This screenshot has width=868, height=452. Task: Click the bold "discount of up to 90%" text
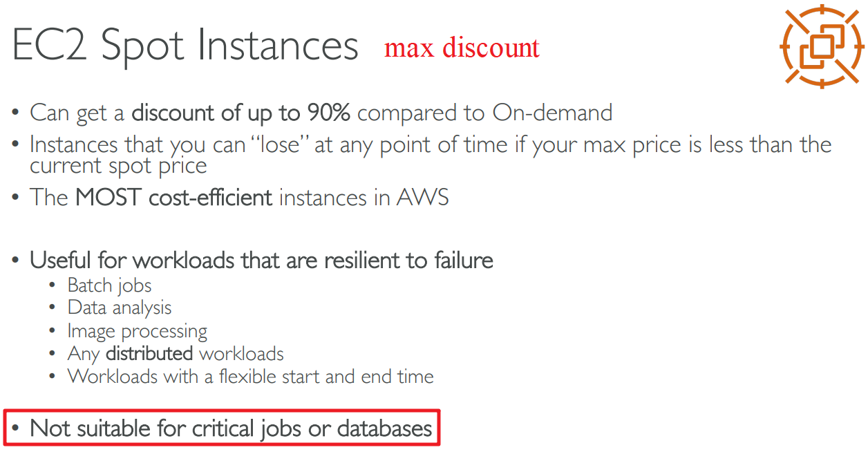pos(242,112)
